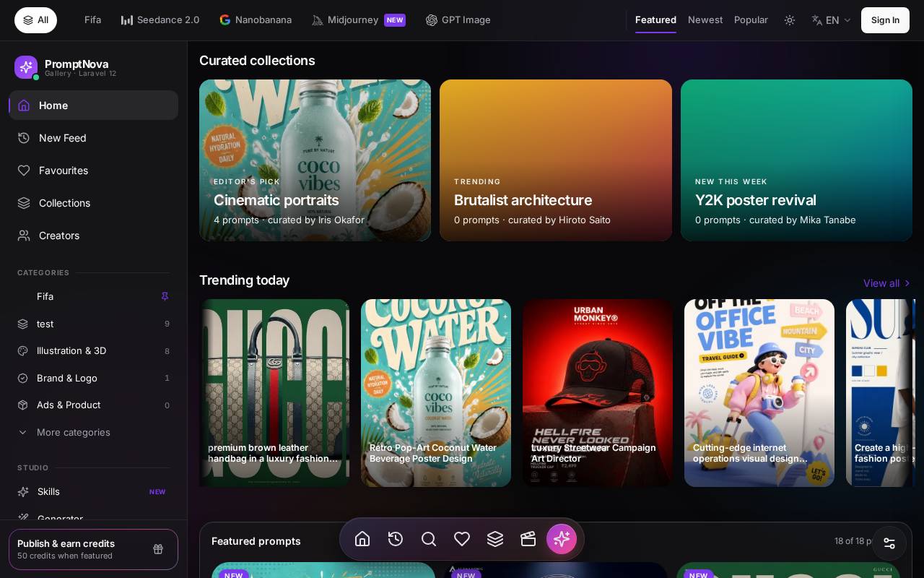
Task: Click the pin icon beside Fifa category
Action: 165,296
